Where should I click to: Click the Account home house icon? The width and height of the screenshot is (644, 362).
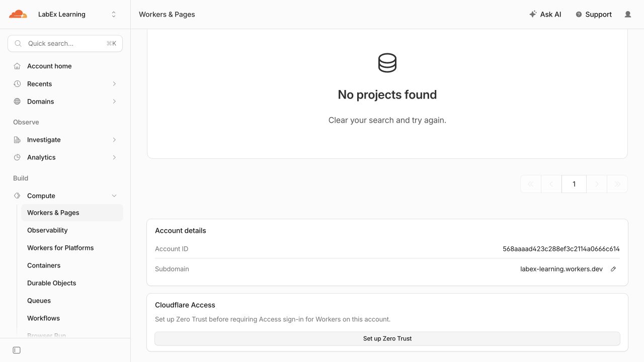point(17,66)
